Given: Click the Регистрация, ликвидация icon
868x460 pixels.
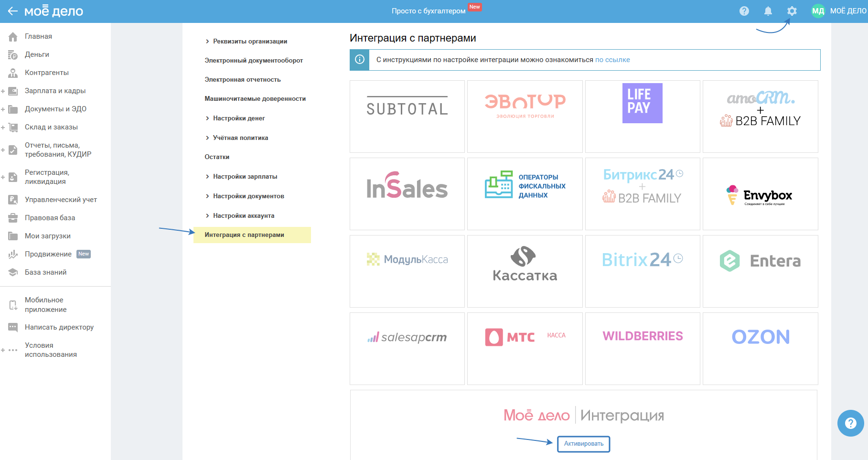Looking at the screenshot, I should click(x=13, y=177).
